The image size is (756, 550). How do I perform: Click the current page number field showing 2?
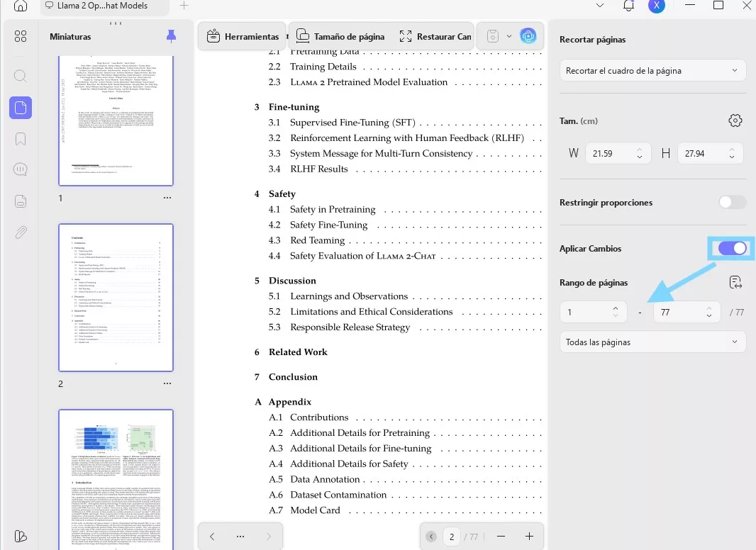click(451, 537)
